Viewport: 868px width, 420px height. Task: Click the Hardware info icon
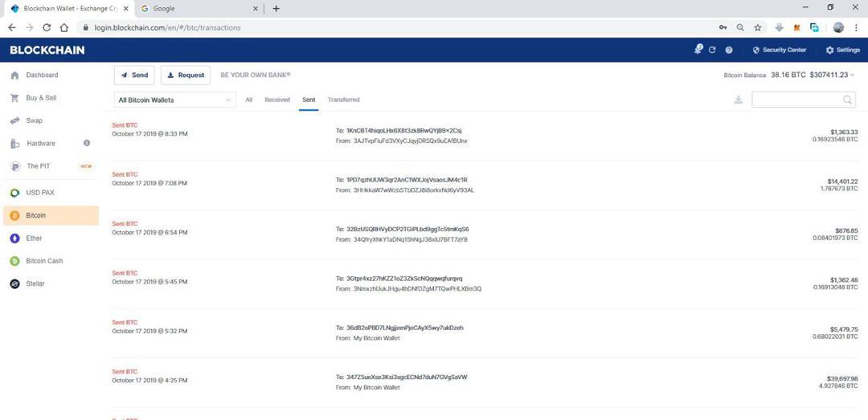(87, 143)
